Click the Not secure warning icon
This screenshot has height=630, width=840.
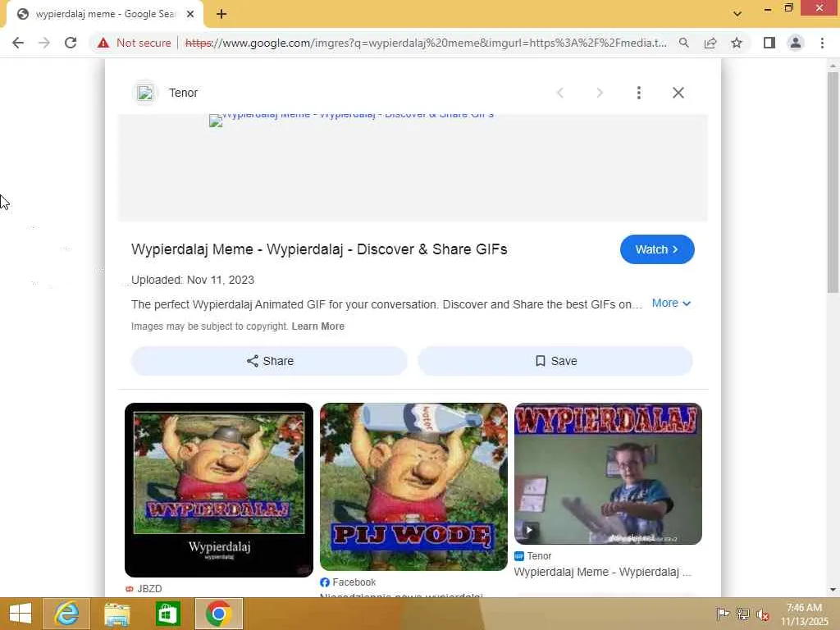pos(103,43)
